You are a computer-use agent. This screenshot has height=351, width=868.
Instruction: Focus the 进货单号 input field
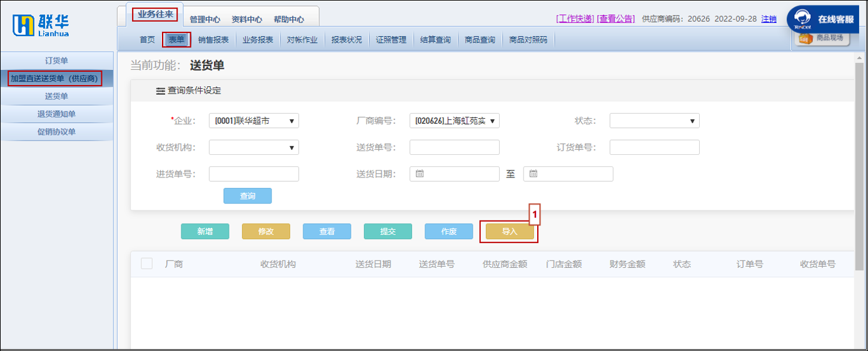coord(254,174)
